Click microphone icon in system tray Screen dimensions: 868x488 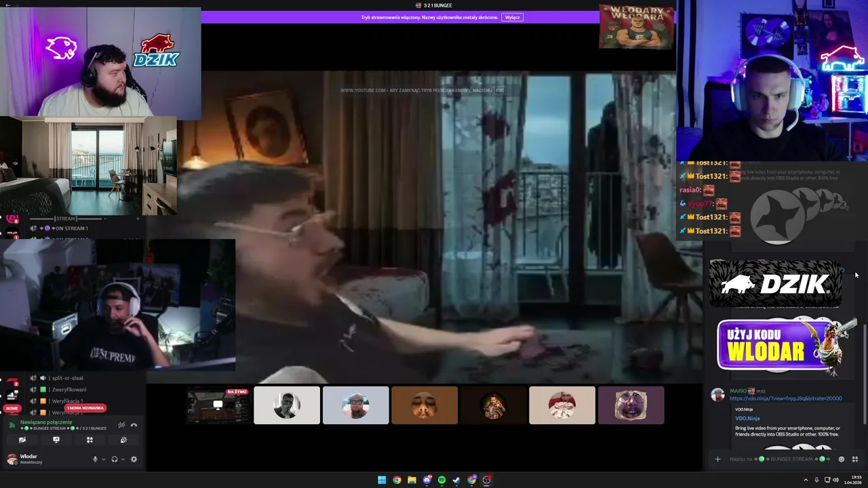coord(816,480)
